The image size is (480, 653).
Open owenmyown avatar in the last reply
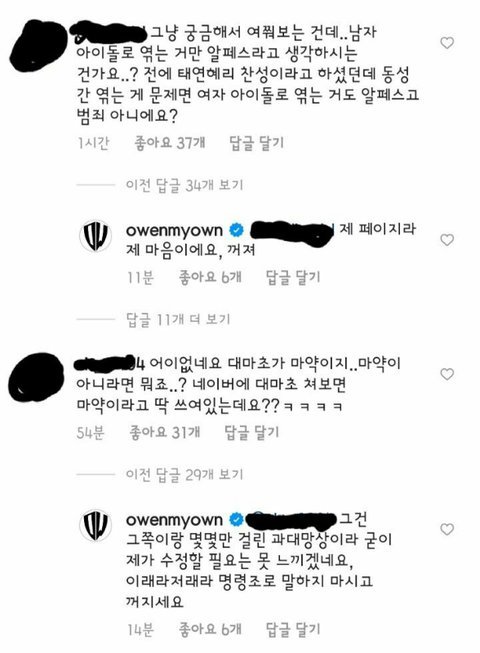(96, 525)
